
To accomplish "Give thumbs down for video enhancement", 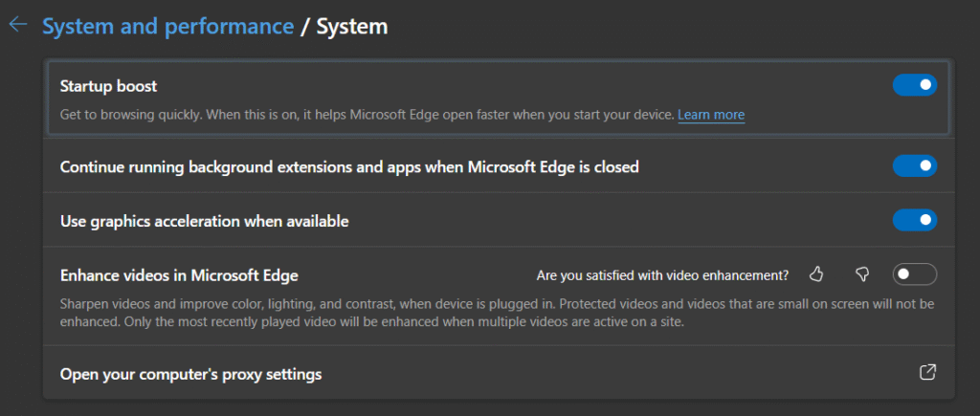I will click(862, 274).
